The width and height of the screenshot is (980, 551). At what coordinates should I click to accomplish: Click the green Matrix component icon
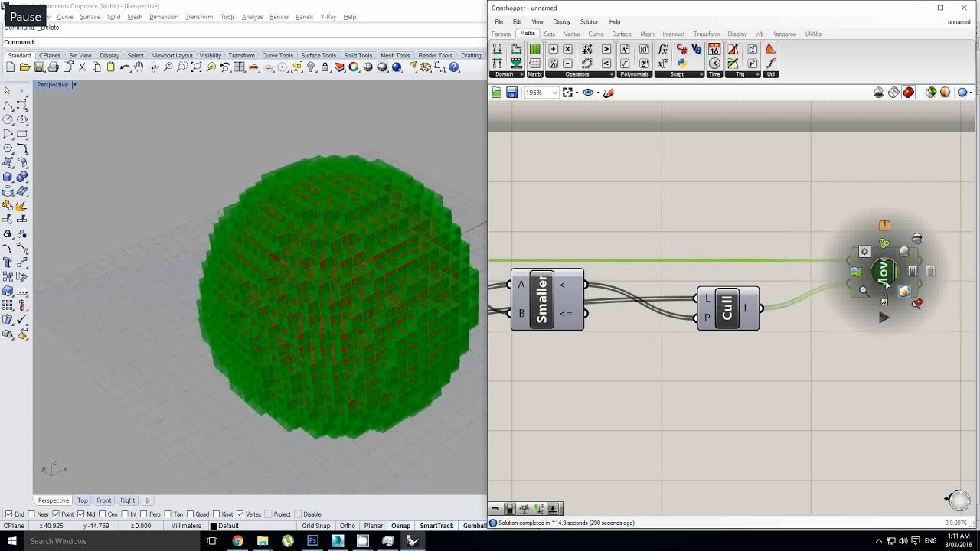tap(534, 49)
